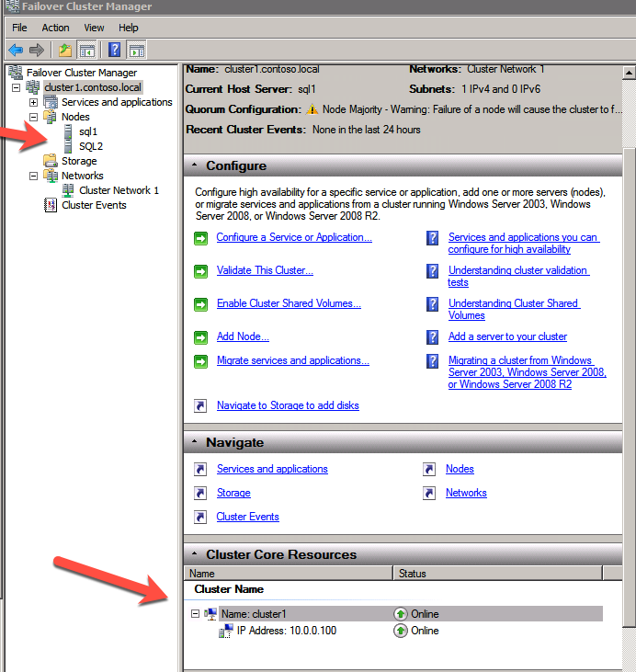
Task: Select the SQL2 node in tree
Action: (x=90, y=146)
